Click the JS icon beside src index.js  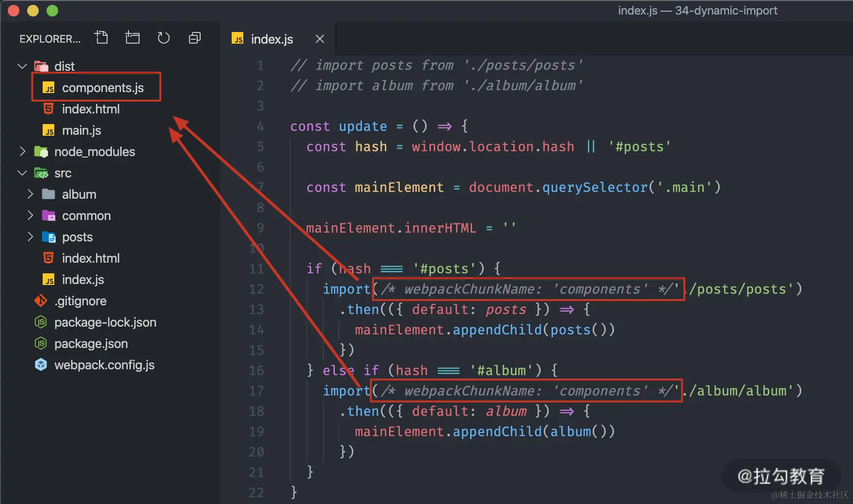point(49,280)
